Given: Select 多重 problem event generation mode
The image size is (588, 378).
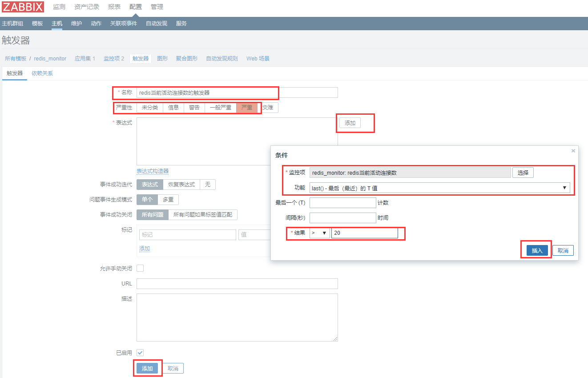Looking at the screenshot, I should [x=168, y=200].
